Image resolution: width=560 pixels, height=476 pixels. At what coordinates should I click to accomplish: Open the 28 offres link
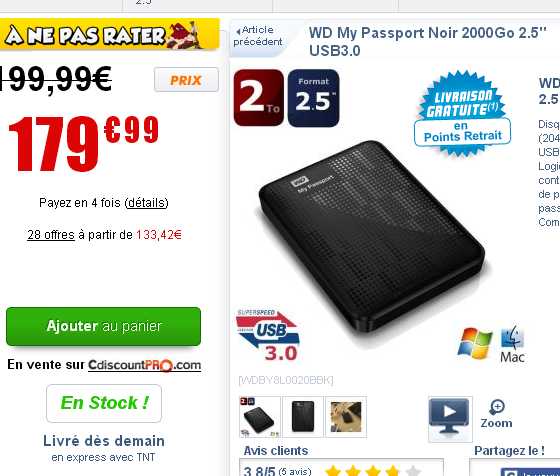51,235
